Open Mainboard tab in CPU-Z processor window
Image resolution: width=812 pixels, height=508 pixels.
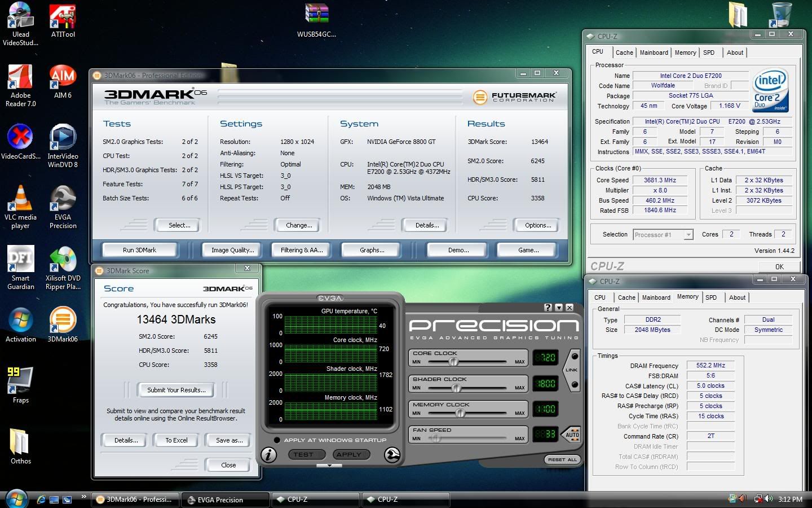pyautogui.click(x=654, y=52)
